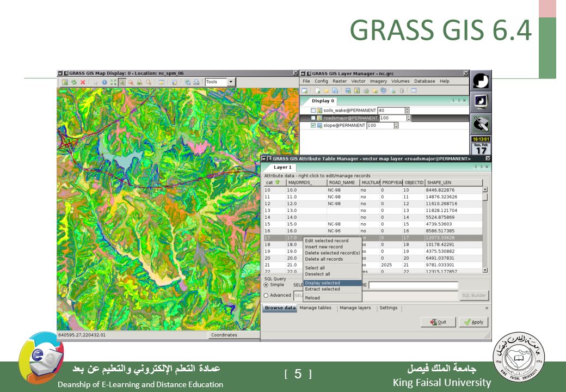Click the green Re-render map icon
The width and height of the screenshot is (566, 392).
[x=74, y=82]
